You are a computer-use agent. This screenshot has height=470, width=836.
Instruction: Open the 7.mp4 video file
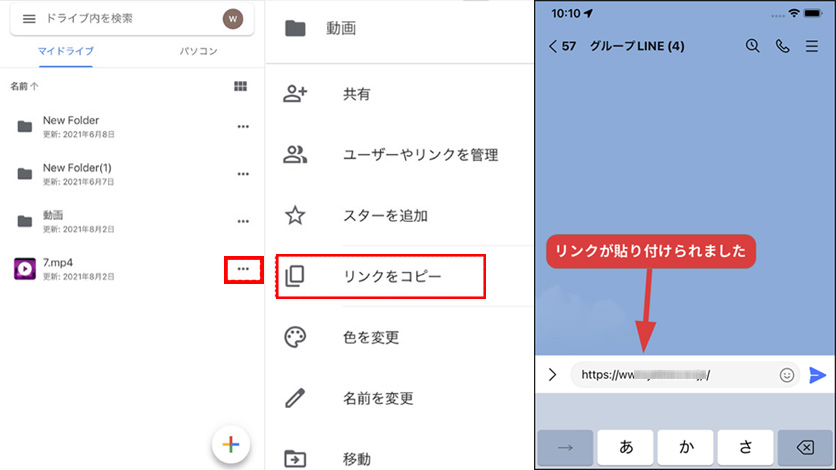tap(132, 269)
